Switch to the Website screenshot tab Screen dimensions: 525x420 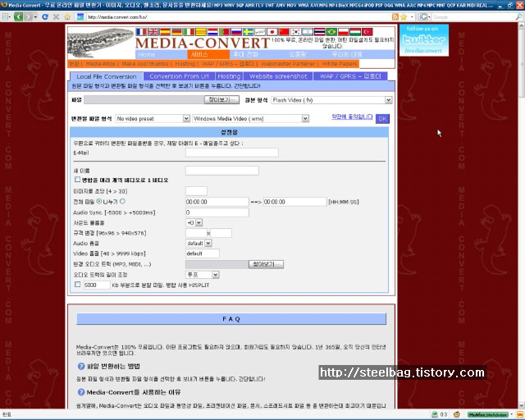coord(278,76)
